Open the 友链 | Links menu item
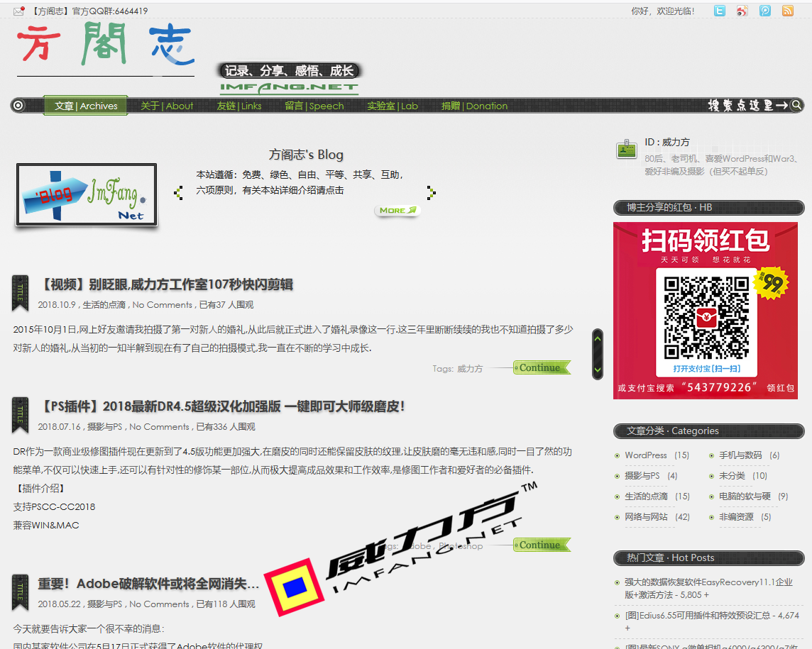Image resolution: width=812 pixels, height=649 pixels. coord(238,106)
